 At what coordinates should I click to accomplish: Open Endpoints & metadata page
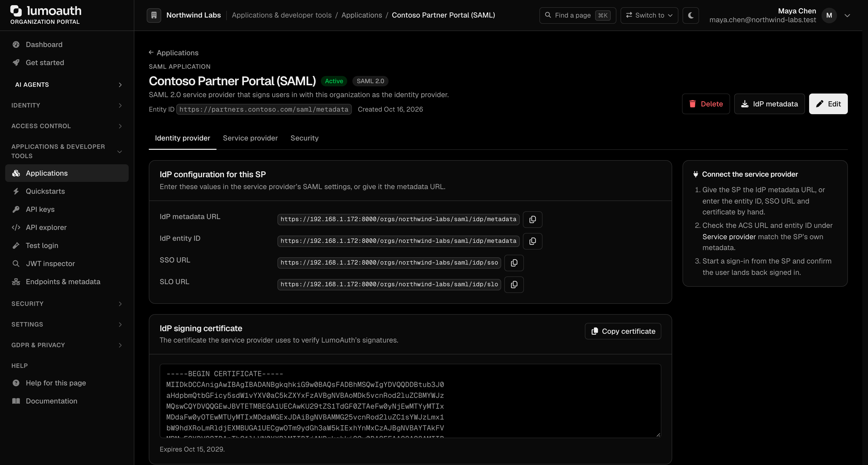click(67, 282)
